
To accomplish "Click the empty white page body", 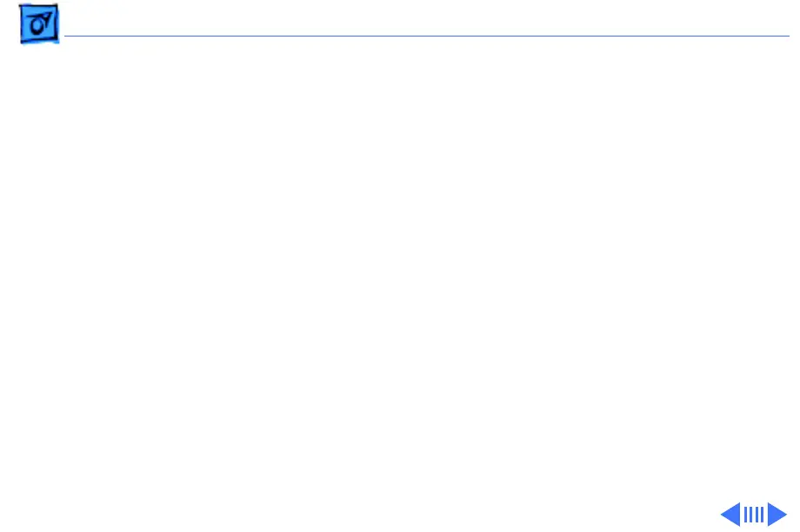I will [400, 265].
